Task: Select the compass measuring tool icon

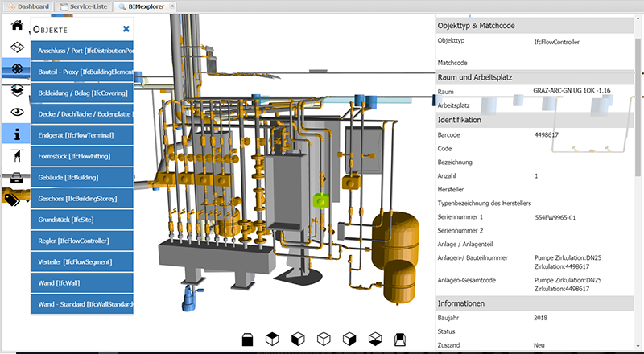Action: 17,155
